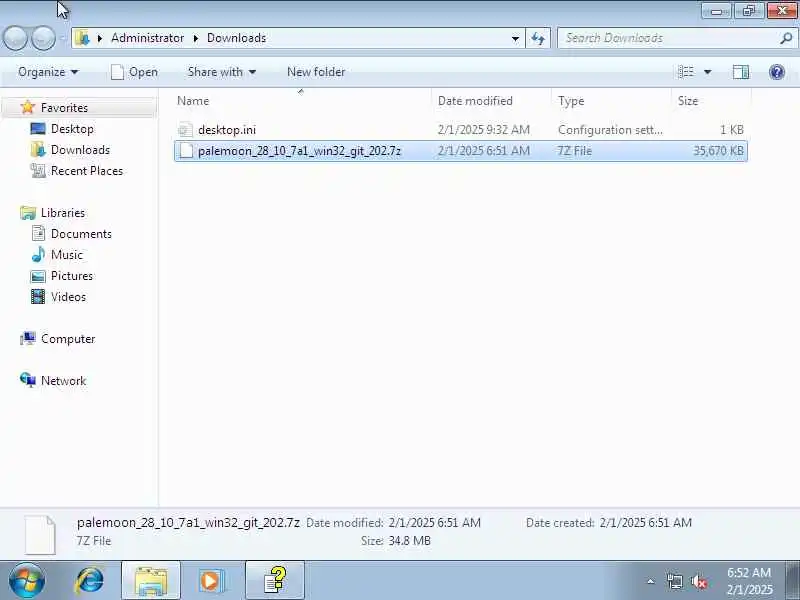Click the large file thumbnail in details pane
The height and width of the screenshot is (600, 800).
(x=40, y=534)
